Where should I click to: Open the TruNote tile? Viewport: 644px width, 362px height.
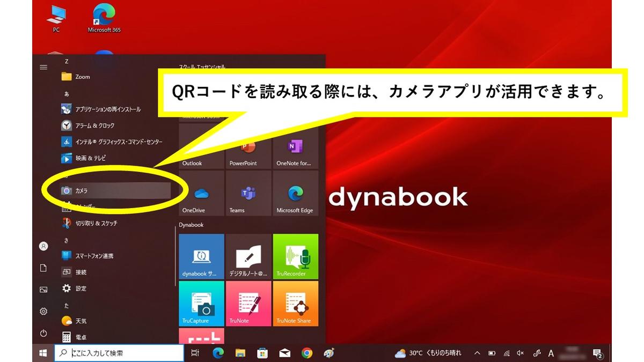(x=248, y=304)
